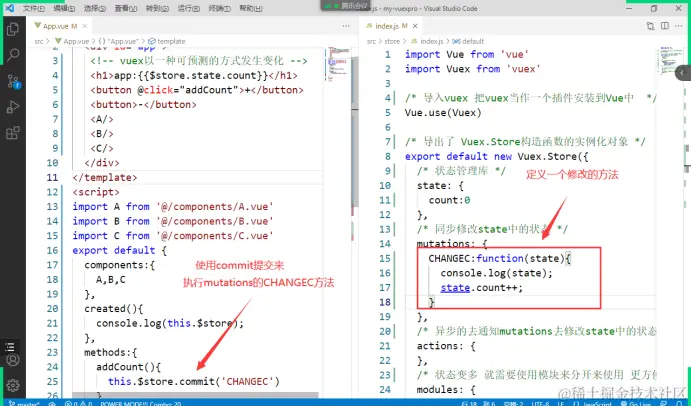This screenshot has height=407, width=692.
Task: Click App.vue file in left breadcrumb
Action: click(x=72, y=41)
